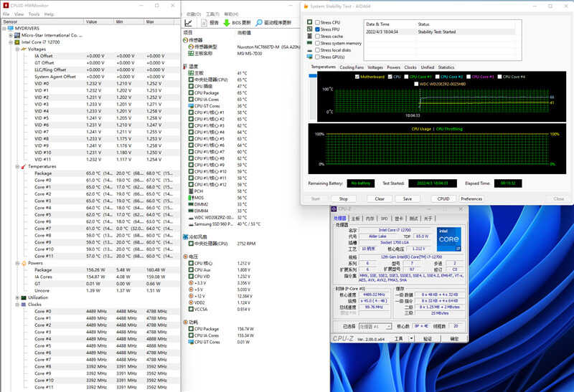The image size is (574, 392).
Task: Click the graph icon in AIDA64 toolbar
Action: 188,23
